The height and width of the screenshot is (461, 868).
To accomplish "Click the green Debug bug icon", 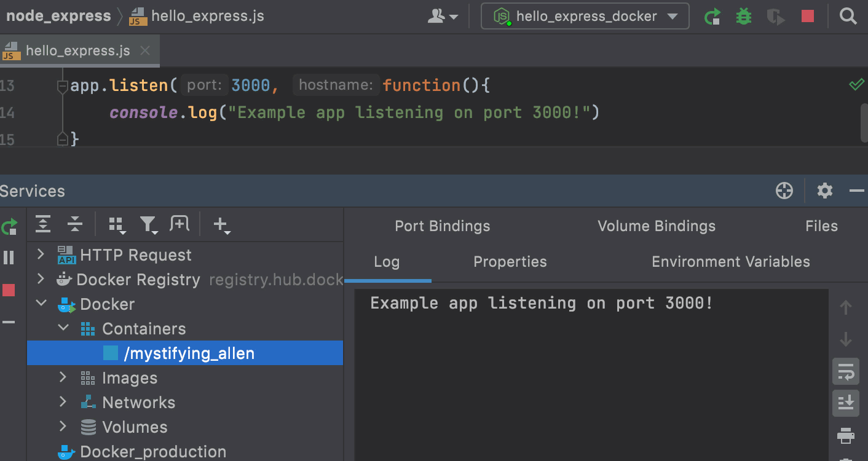I will (744, 17).
